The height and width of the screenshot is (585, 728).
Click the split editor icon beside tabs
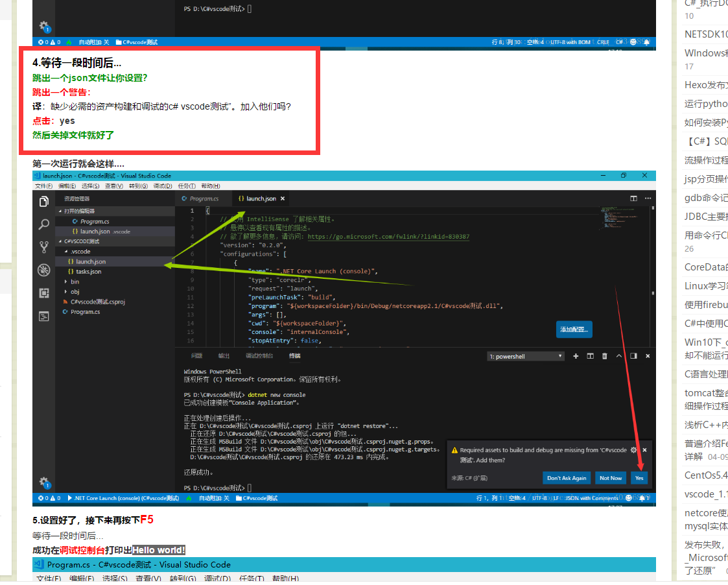(633, 198)
